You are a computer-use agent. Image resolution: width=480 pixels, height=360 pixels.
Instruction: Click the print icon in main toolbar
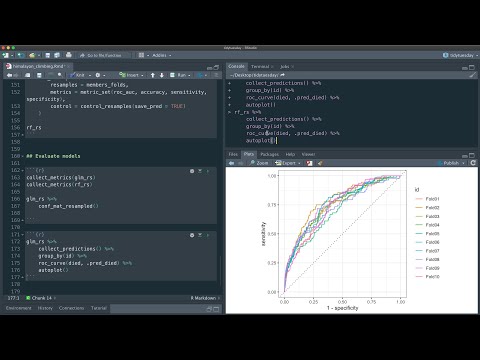click(x=69, y=55)
